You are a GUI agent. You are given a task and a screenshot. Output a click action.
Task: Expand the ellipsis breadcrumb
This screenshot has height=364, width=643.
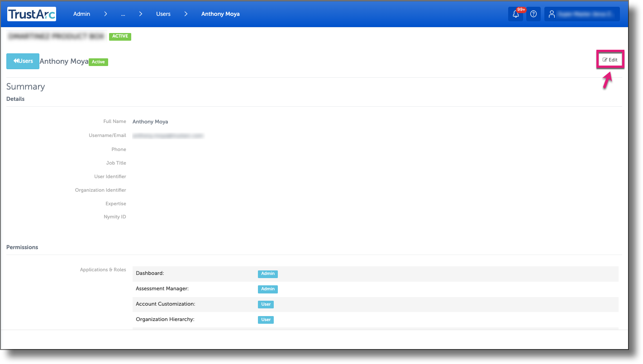[123, 14]
